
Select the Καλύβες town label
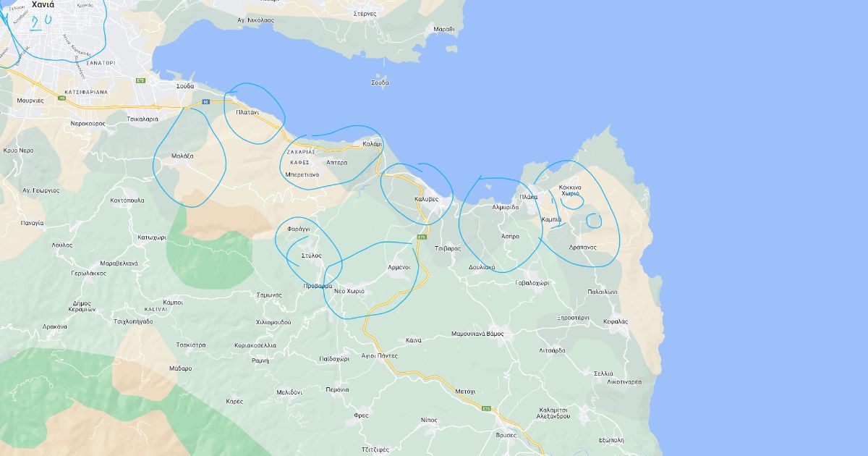pos(427,198)
